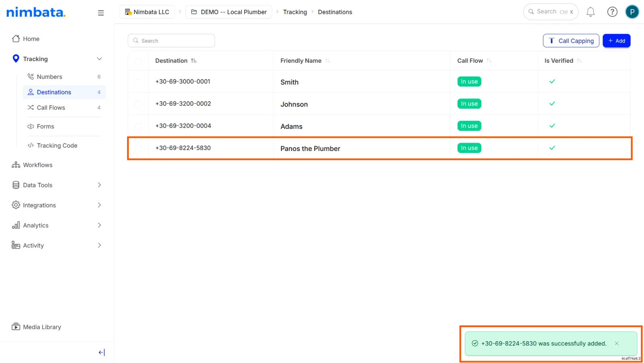Open the help question mark icon
This screenshot has width=644, height=363.
tap(612, 12)
